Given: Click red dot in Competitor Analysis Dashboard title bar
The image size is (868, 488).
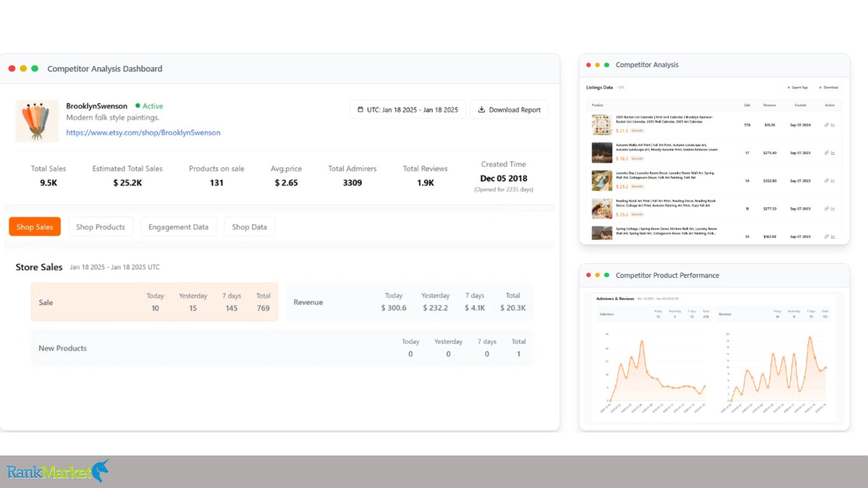Looking at the screenshot, I should coord(12,69).
